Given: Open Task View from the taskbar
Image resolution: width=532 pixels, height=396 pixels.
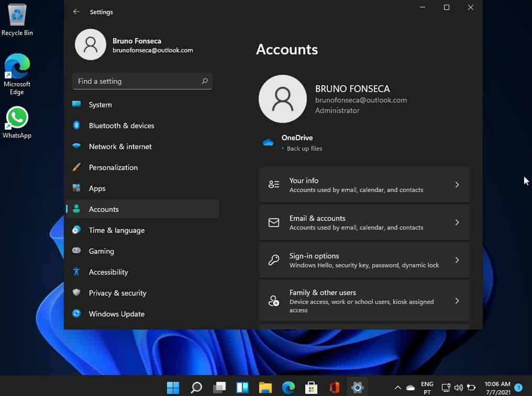Looking at the screenshot, I should click(219, 388).
